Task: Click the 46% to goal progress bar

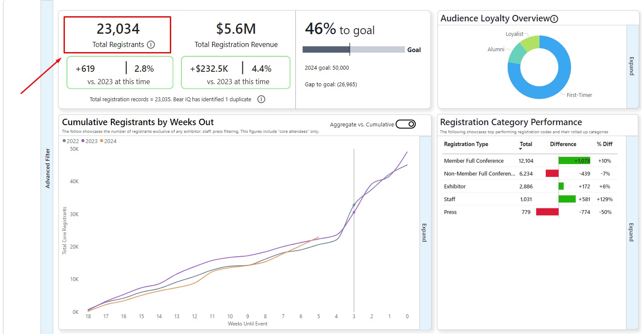Action: point(353,50)
